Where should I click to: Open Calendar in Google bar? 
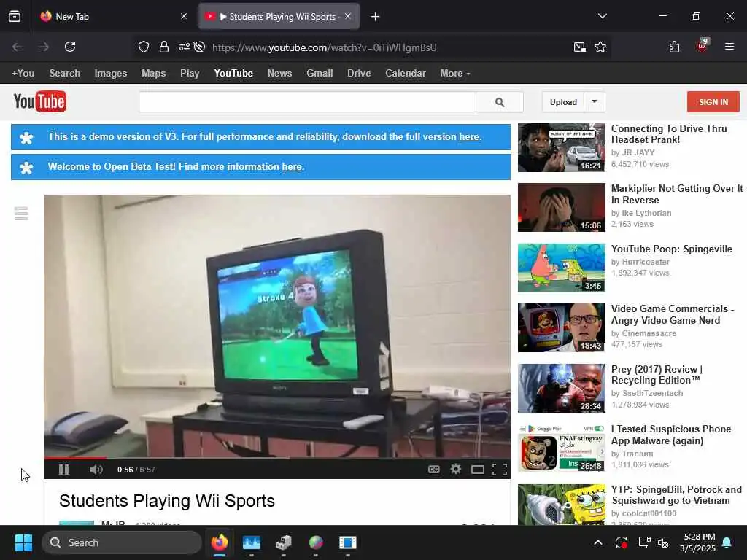point(406,74)
